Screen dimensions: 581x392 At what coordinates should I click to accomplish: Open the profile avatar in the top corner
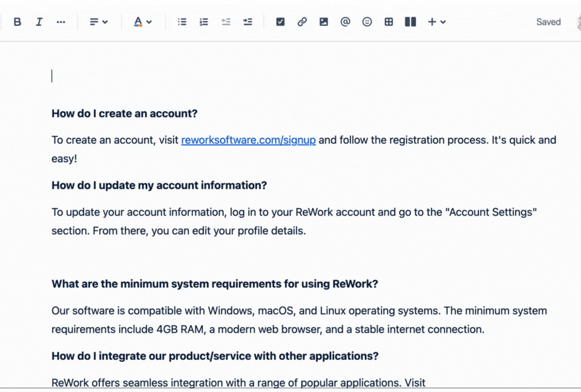(x=578, y=21)
